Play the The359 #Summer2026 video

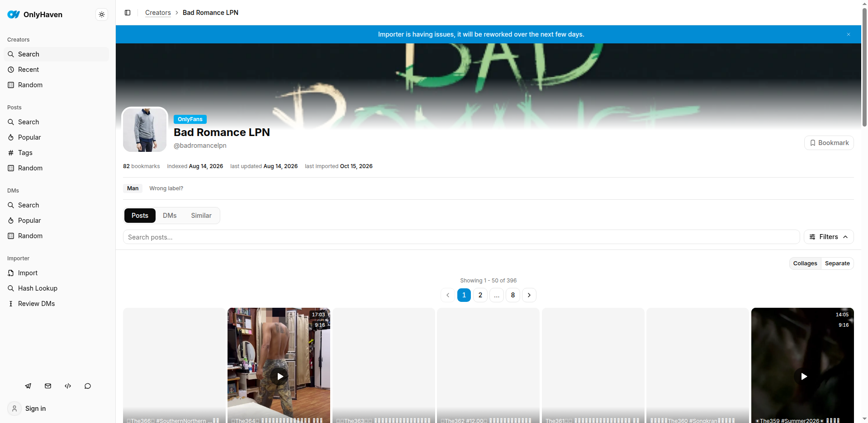[x=803, y=376]
